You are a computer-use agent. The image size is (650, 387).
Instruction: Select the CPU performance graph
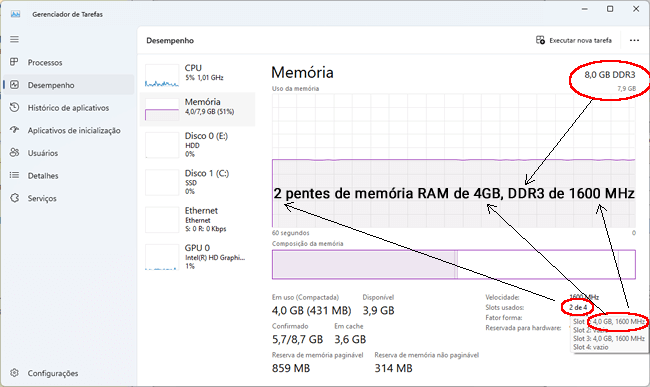coord(162,75)
